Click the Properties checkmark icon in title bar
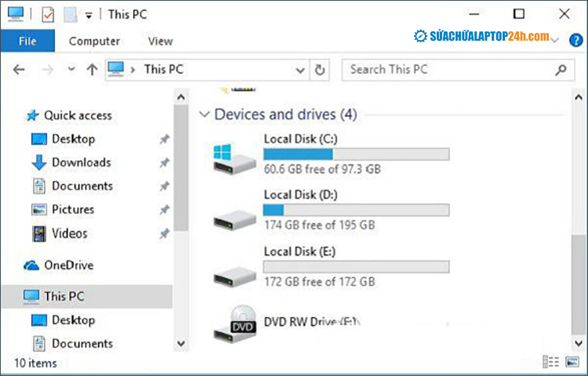Viewport: 588px width, 376px height. (48, 15)
